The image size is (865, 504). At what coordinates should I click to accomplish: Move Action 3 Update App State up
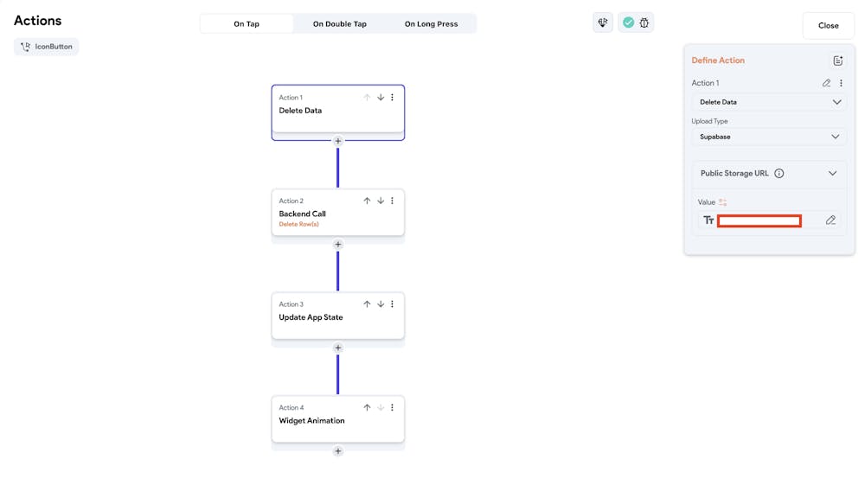(367, 304)
